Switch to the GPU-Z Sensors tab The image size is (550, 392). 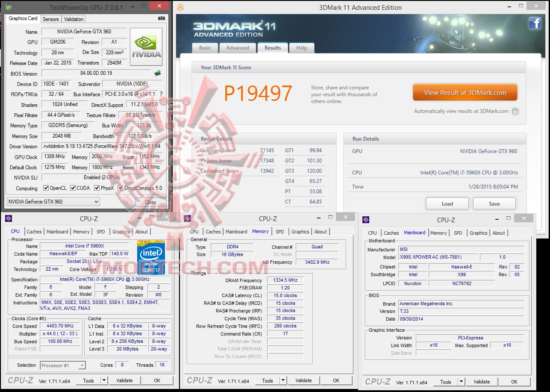[x=50, y=19]
